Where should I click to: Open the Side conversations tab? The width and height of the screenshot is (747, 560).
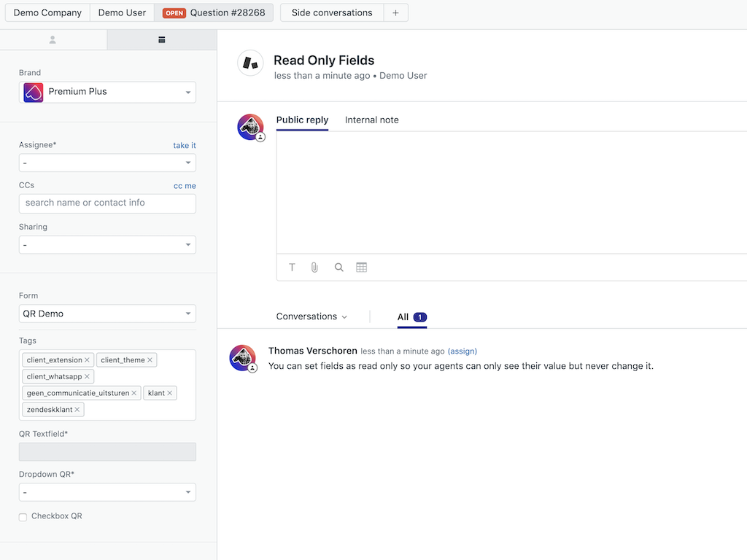pyautogui.click(x=331, y=13)
